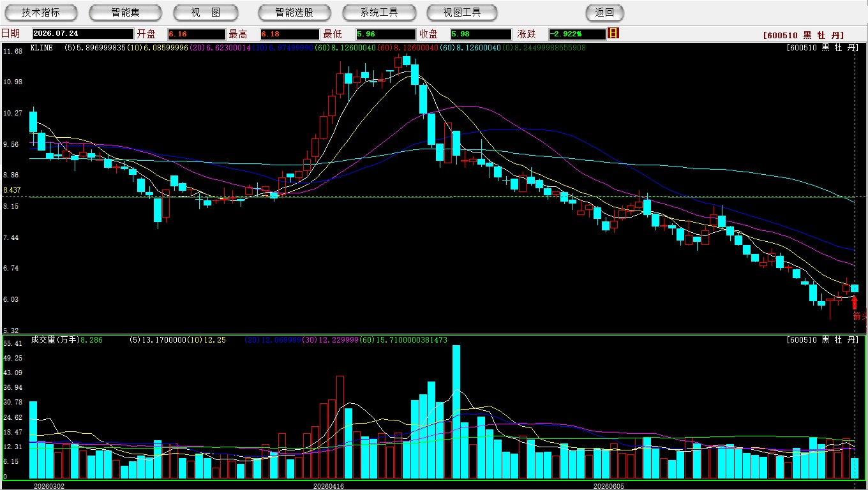Click the 涨跌 value field -2.922%
Screen dimensions: 868x490
[577, 34]
